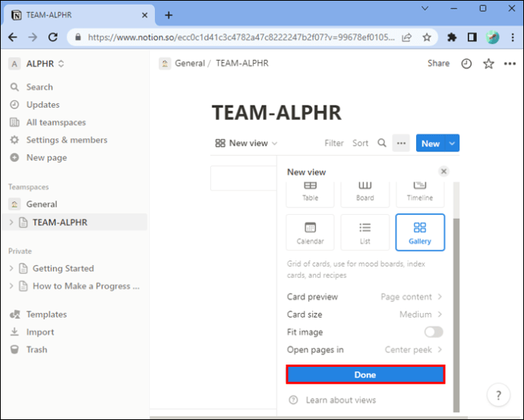The width and height of the screenshot is (524, 420).
Task: Open Card preview options
Action: click(x=365, y=297)
